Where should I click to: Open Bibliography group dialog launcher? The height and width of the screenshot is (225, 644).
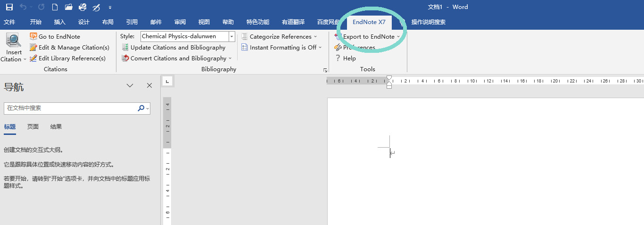(x=325, y=70)
